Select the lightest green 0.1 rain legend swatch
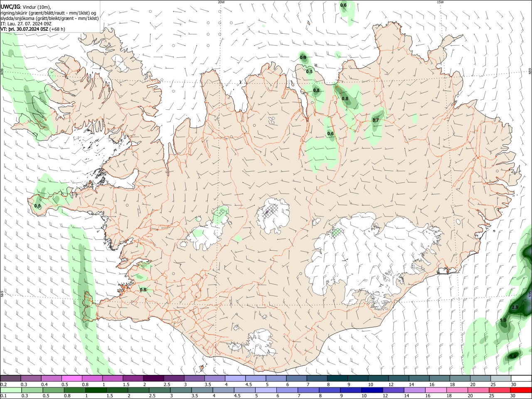Viewport: 532px width, 399px height. (x=10, y=390)
